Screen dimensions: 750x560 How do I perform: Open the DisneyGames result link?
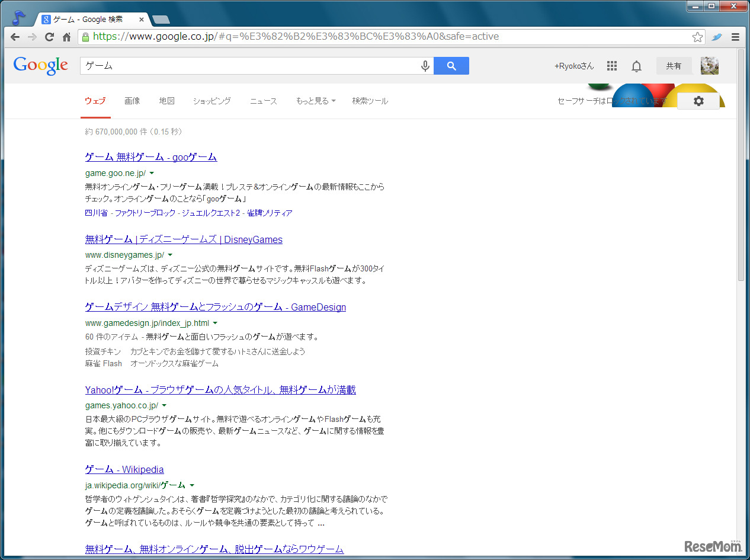(x=184, y=239)
